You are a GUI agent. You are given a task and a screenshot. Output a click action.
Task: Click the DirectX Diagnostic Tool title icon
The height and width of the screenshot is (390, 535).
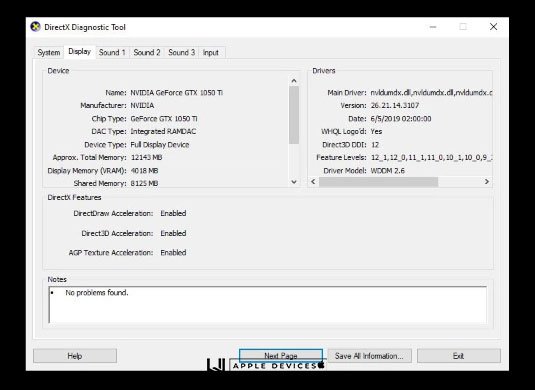[35, 27]
